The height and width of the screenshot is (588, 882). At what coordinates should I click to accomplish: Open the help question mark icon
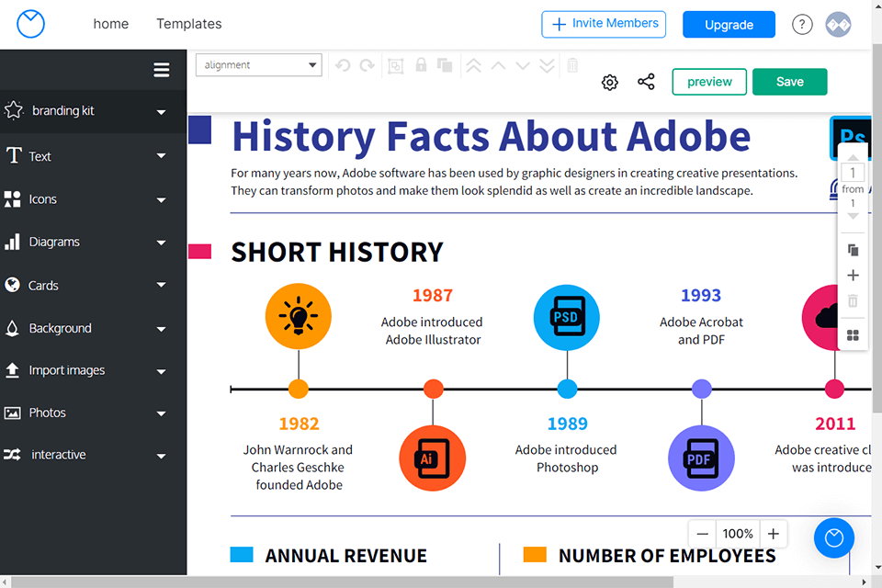(802, 24)
